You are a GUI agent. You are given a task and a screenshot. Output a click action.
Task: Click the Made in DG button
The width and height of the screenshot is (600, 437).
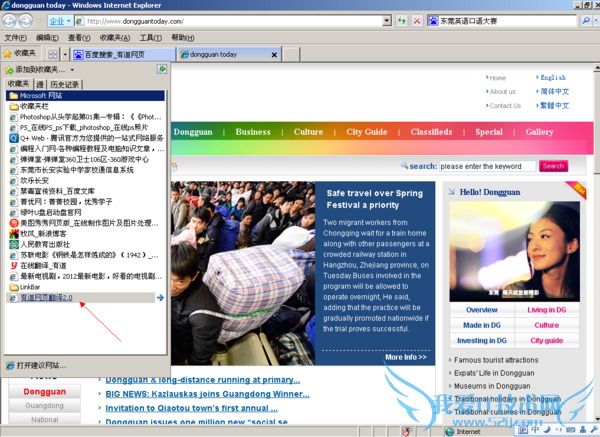coord(482,325)
